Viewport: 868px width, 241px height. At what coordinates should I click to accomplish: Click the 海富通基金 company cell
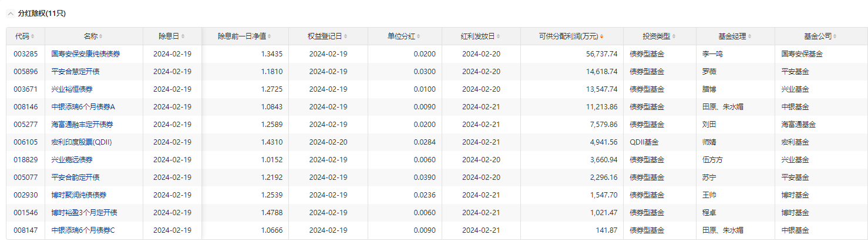click(798, 125)
